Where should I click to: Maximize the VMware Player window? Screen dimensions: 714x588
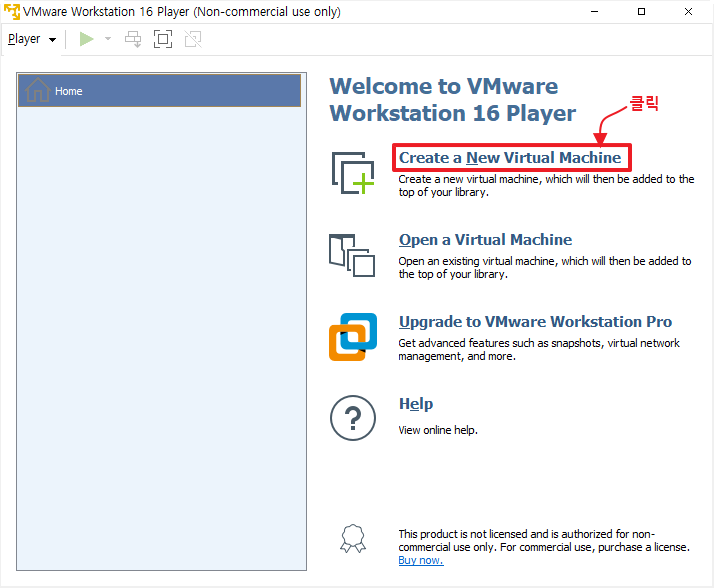click(641, 11)
